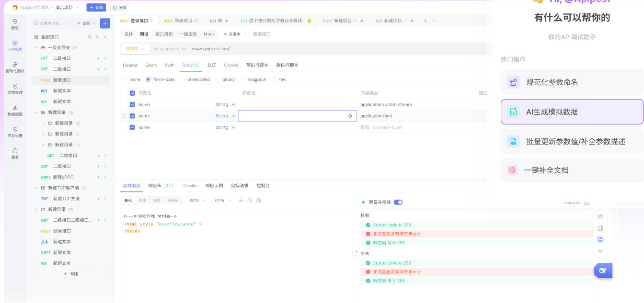
Task: Open the POST method dropdown
Action: click(x=135, y=49)
